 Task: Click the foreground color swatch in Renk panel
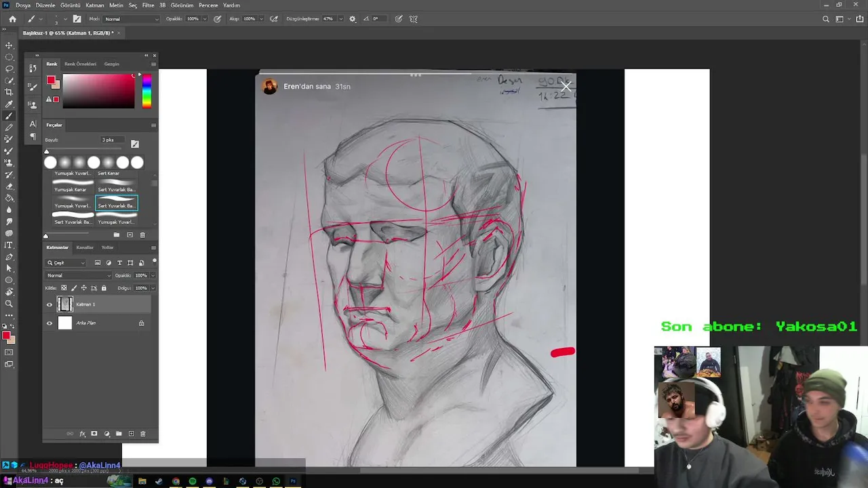(x=51, y=81)
